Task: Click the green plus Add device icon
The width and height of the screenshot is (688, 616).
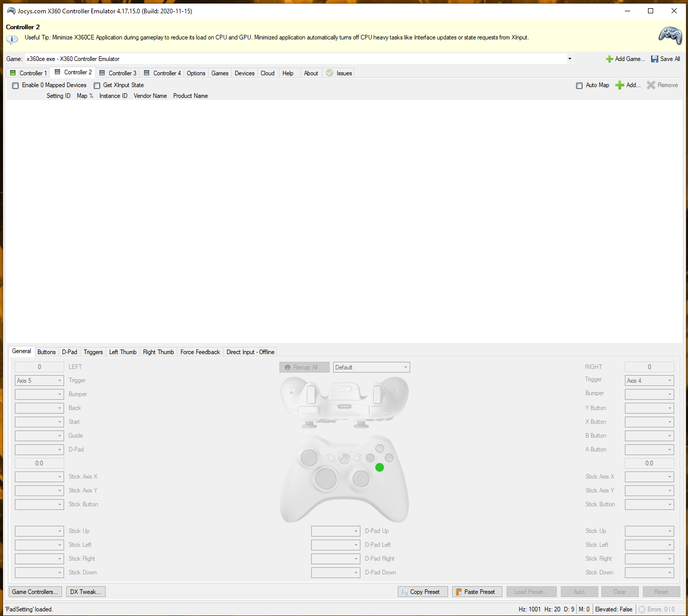Action: tap(620, 85)
